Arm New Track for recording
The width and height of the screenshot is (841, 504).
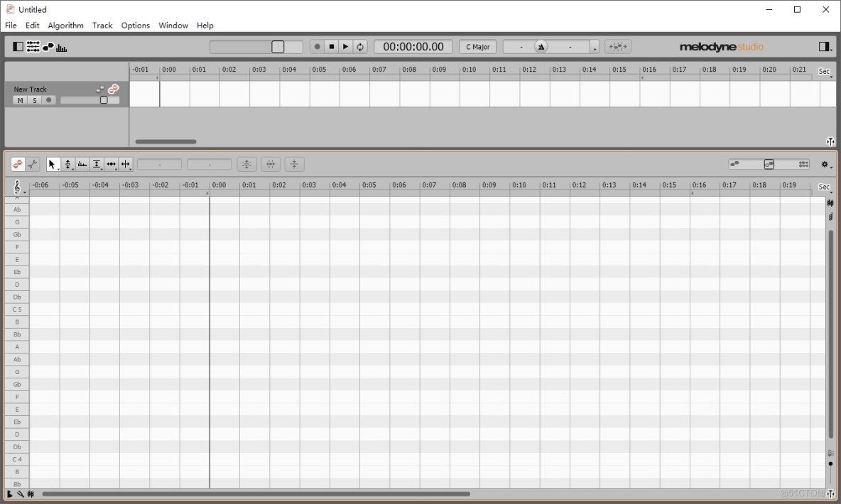click(x=48, y=100)
